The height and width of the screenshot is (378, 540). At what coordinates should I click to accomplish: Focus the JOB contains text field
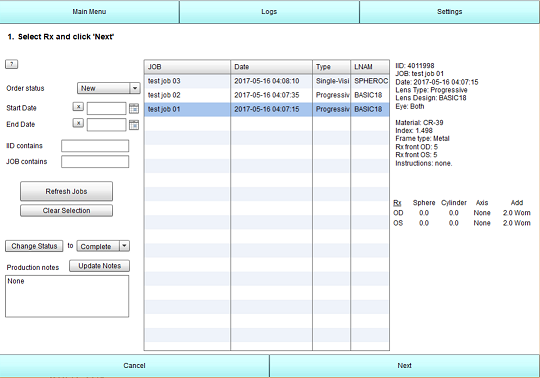(95, 161)
